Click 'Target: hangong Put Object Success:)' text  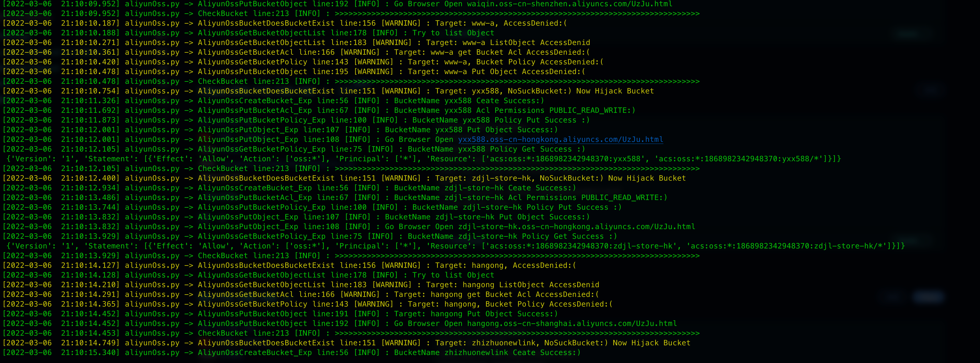pyautogui.click(x=475, y=314)
